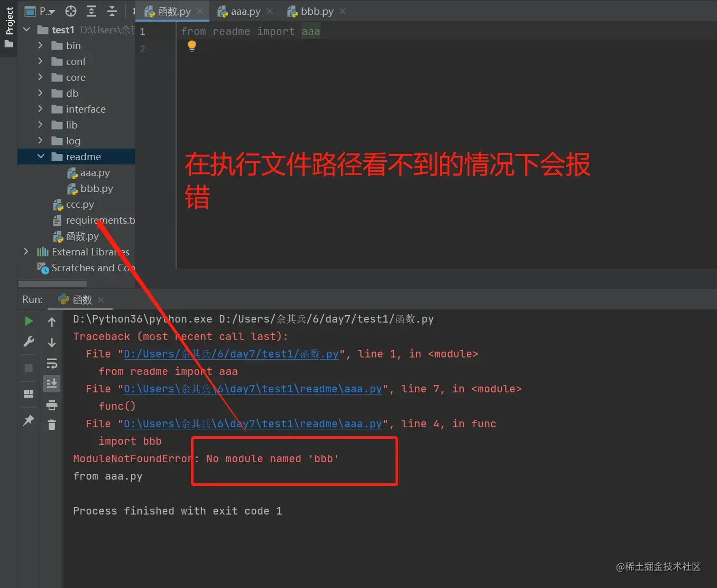The image size is (717, 588).
Task: Close the 函数.py editor tab
Action: (x=200, y=11)
